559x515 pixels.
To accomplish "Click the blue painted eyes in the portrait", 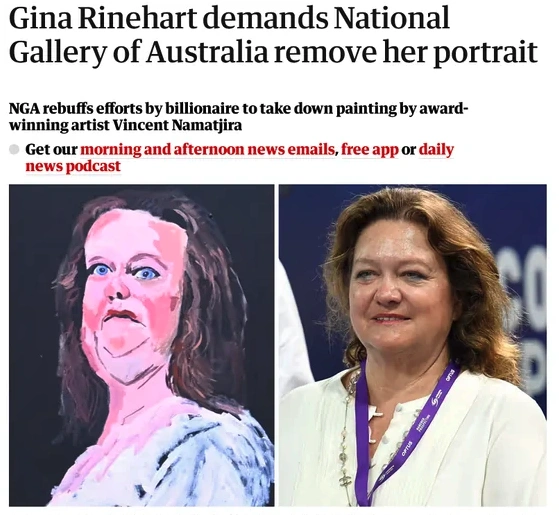I will [x=125, y=272].
